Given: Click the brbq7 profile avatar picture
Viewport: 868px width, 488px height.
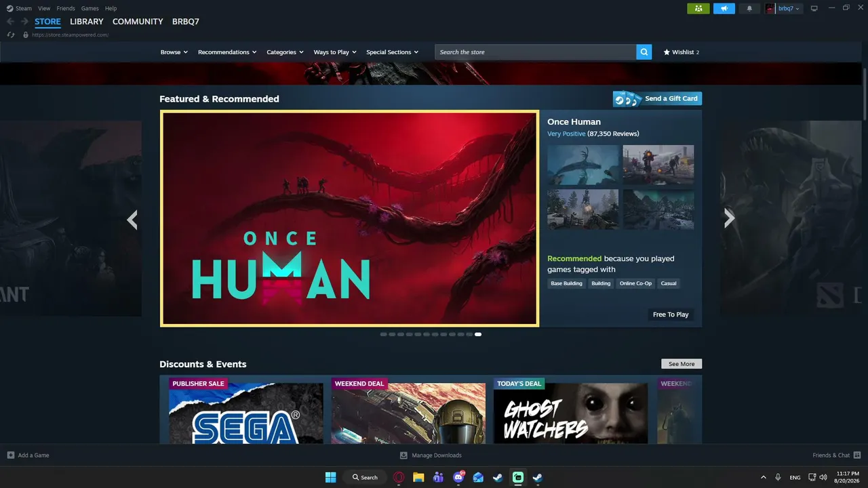Looking at the screenshot, I should [x=770, y=8].
